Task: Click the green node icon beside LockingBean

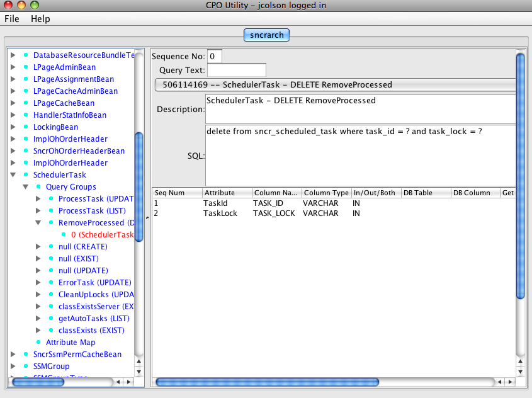Action: [x=26, y=127]
